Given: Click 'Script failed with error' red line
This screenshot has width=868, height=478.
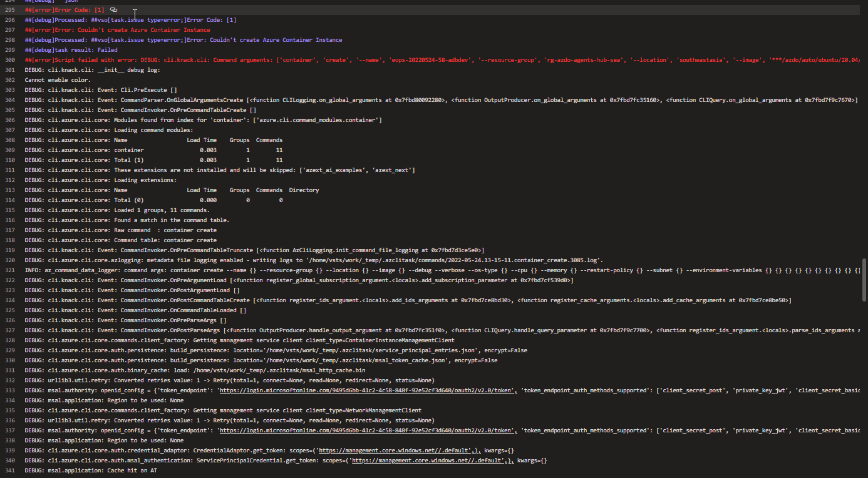Looking at the screenshot, I should 442,60.
